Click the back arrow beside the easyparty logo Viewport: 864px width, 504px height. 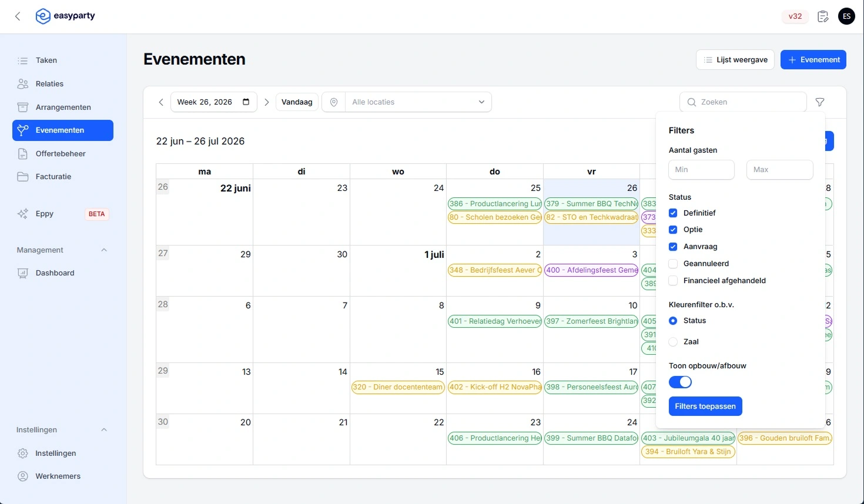pyautogui.click(x=18, y=16)
